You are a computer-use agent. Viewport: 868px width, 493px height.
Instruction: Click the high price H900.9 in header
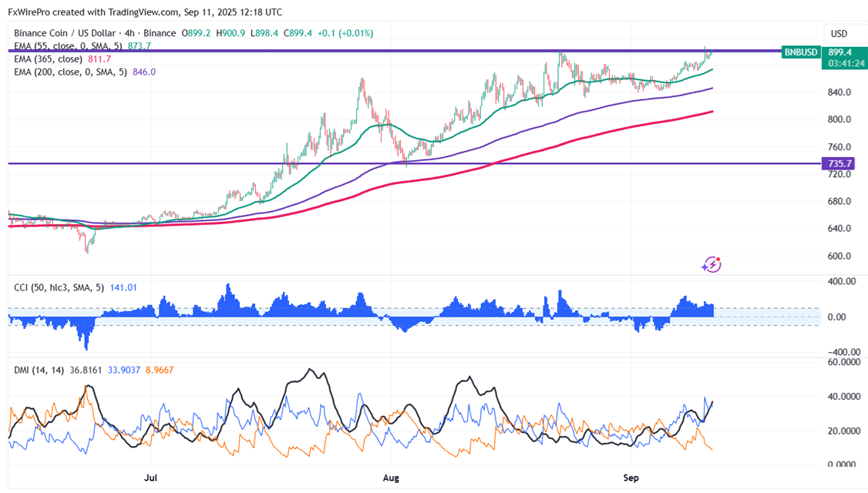point(230,33)
